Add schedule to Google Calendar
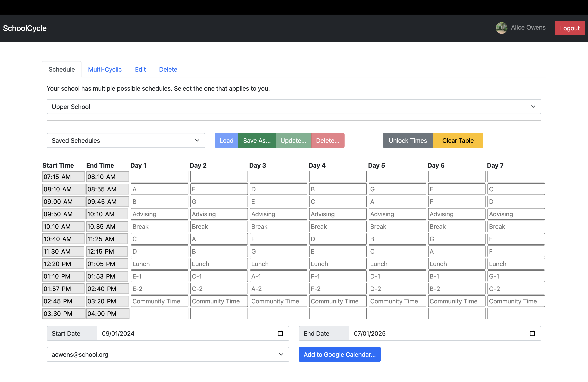Image resolution: width=588 pixels, height=382 pixels. 339,354
